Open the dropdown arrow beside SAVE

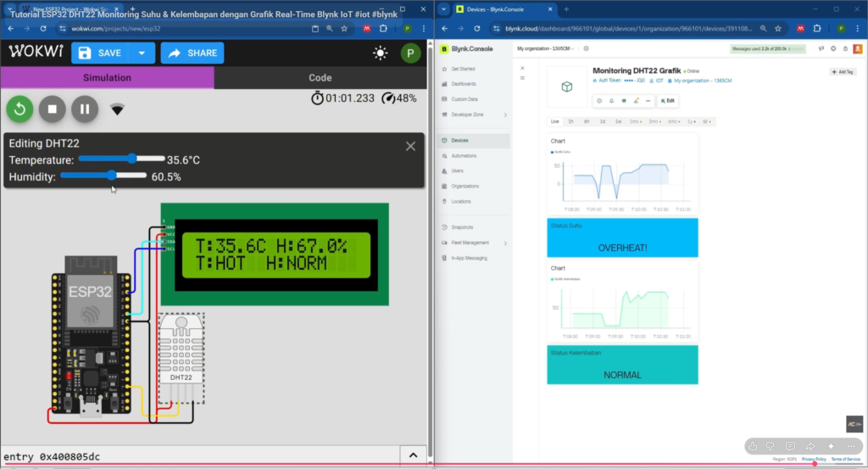tap(142, 53)
